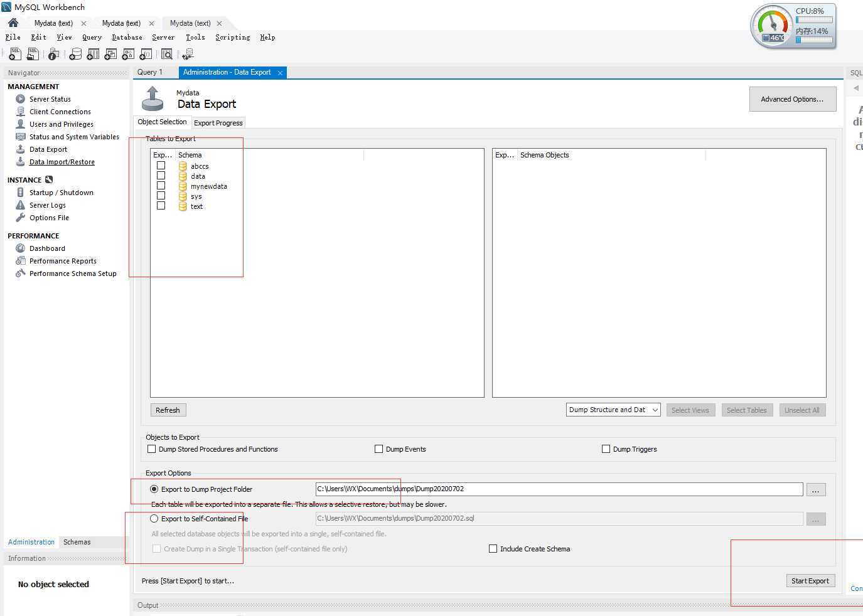Open Data Export in Navigator
Screen dimensions: 863x616
[48, 149]
